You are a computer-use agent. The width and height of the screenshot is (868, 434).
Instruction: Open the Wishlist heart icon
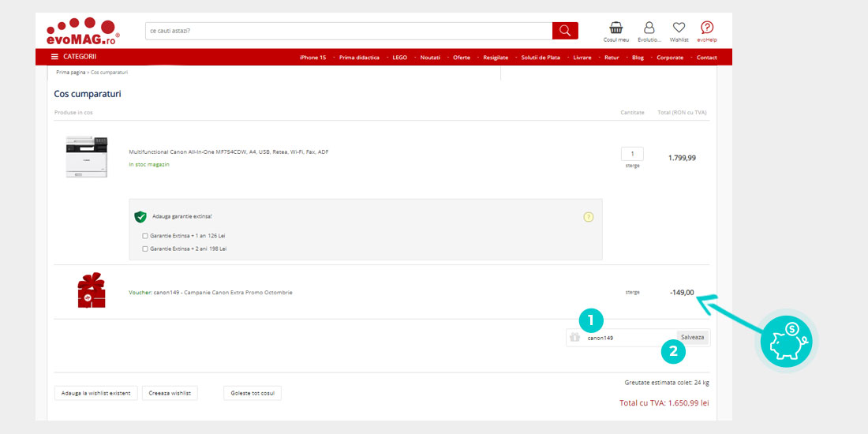tap(679, 32)
